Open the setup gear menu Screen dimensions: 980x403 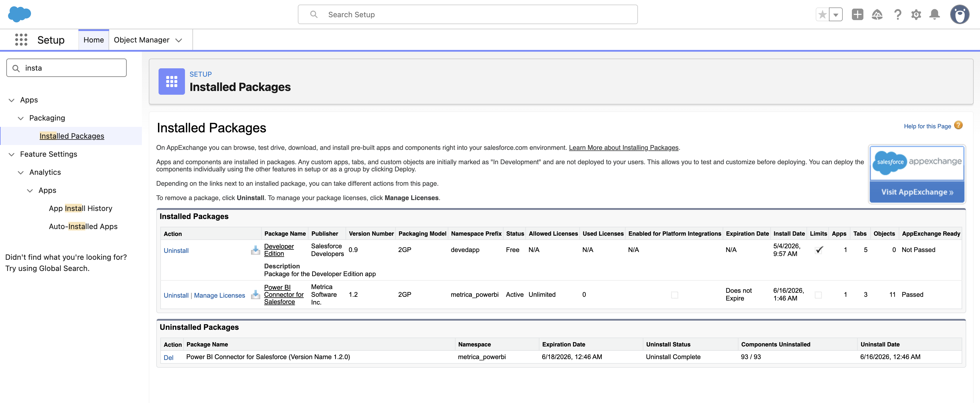[916, 14]
